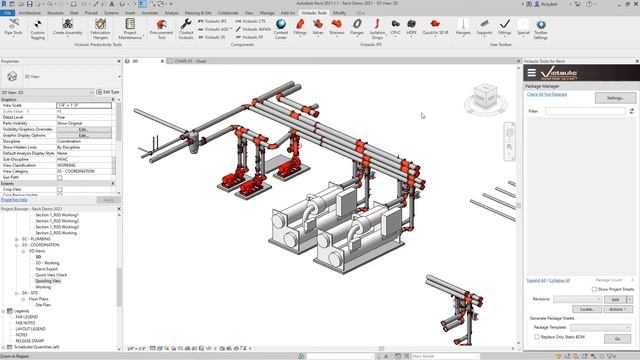Screen dimensions: 640x360
Task: Open the Project Maintenance tool
Action: 130,29
